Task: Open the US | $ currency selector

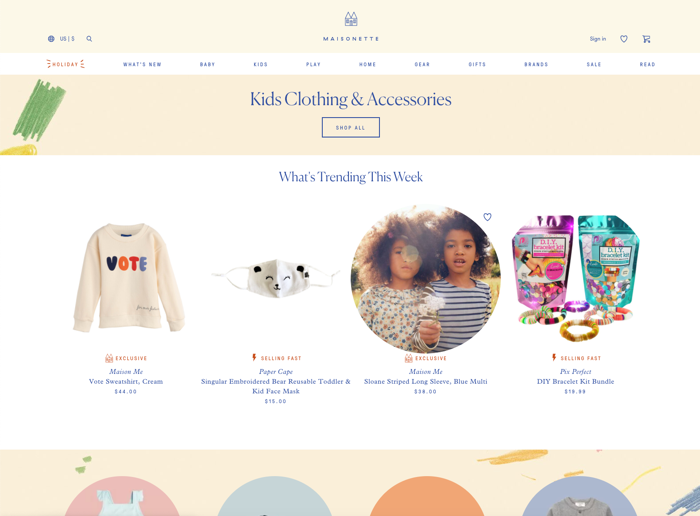Action: (67, 39)
